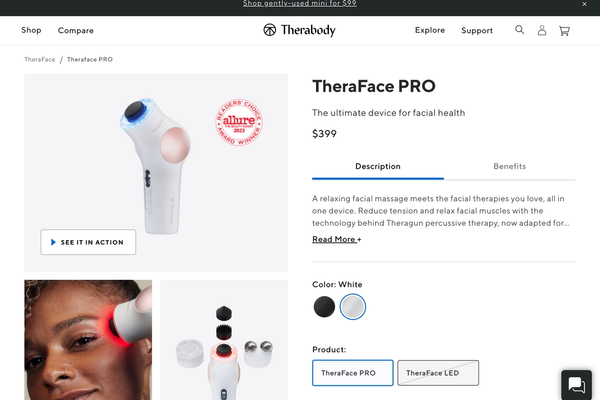Open the Explore menu
This screenshot has height=400, width=600.
[430, 30]
